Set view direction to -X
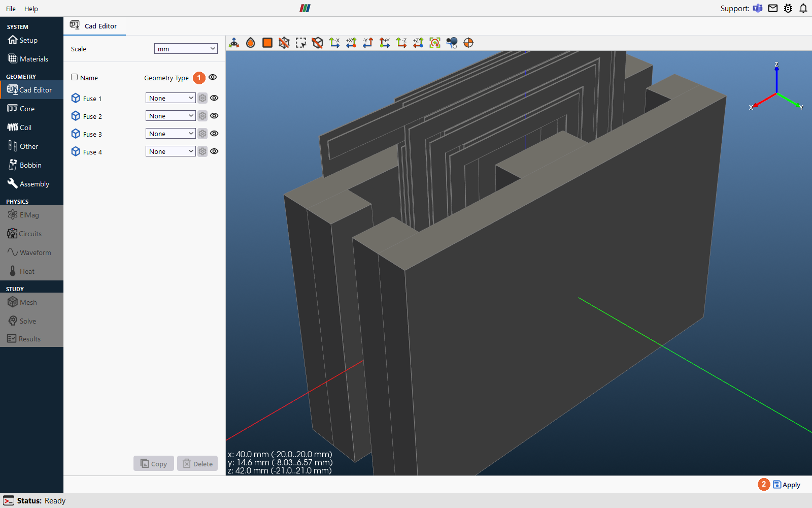 334,43
